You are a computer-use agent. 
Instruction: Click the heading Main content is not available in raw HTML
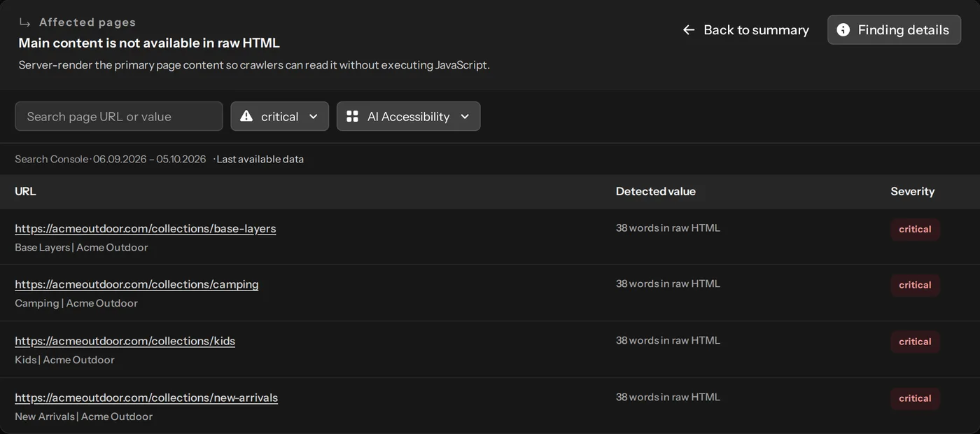coord(149,43)
